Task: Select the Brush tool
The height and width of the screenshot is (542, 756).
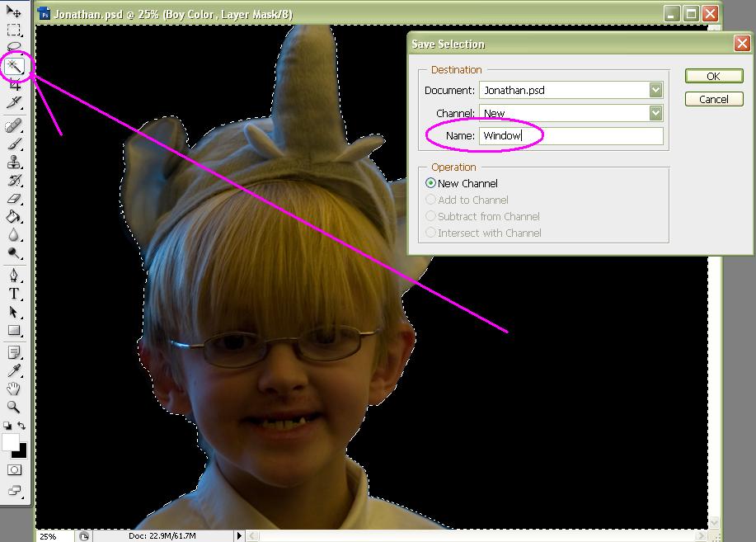Action: pyautogui.click(x=13, y=144)
